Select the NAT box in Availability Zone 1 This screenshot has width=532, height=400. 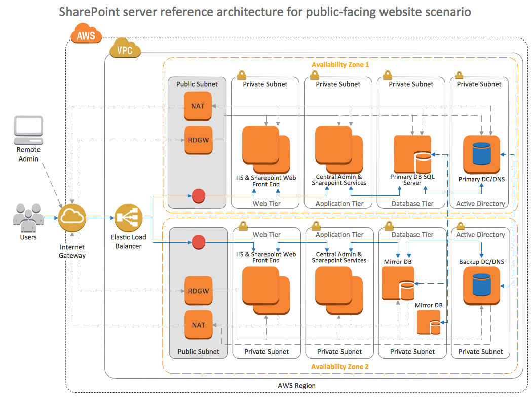198,106
